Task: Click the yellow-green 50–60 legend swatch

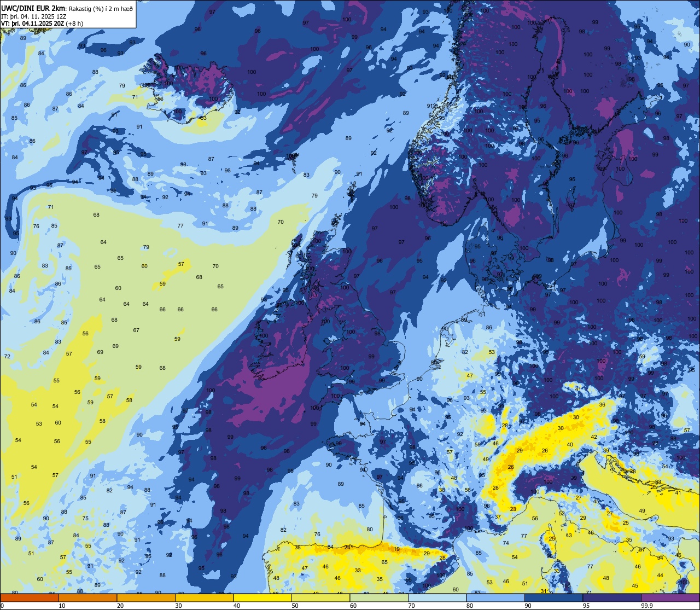Action: pyautogui.click(x=320, y=597)
